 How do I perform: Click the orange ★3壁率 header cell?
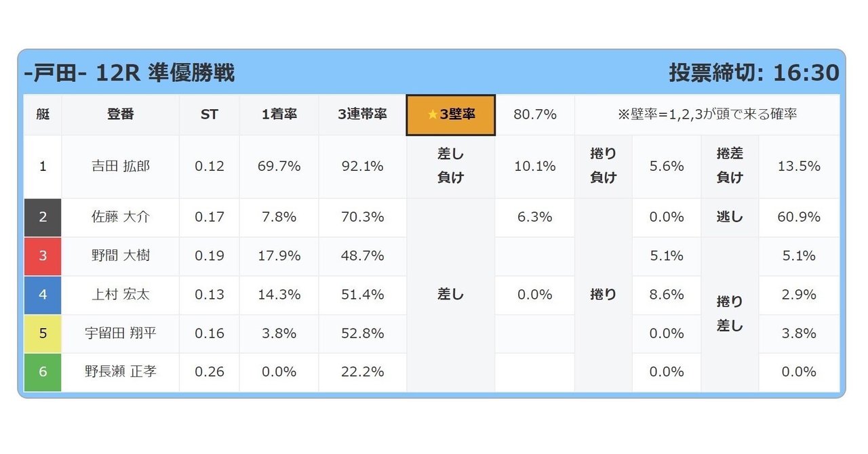(451, 115)
